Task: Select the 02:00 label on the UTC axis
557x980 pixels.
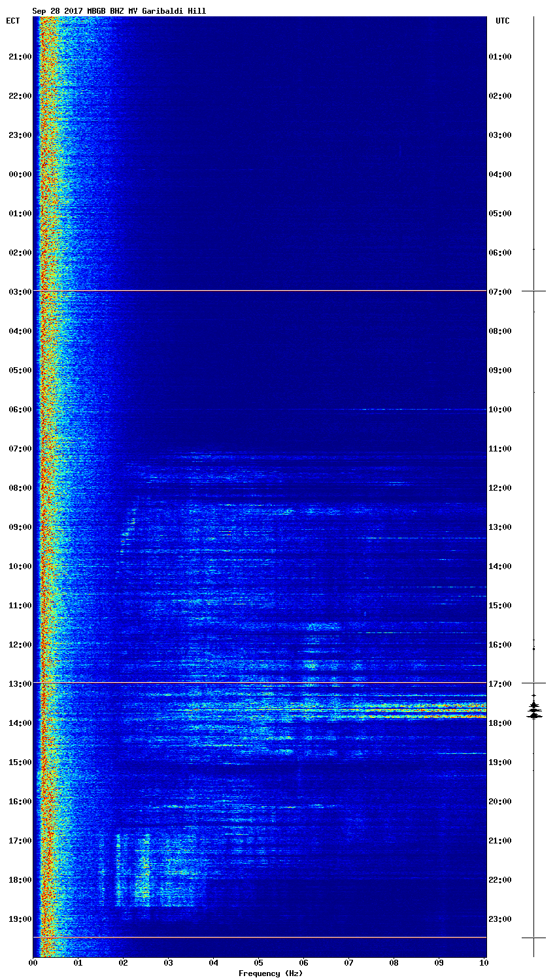Action: tap(500, 96)
